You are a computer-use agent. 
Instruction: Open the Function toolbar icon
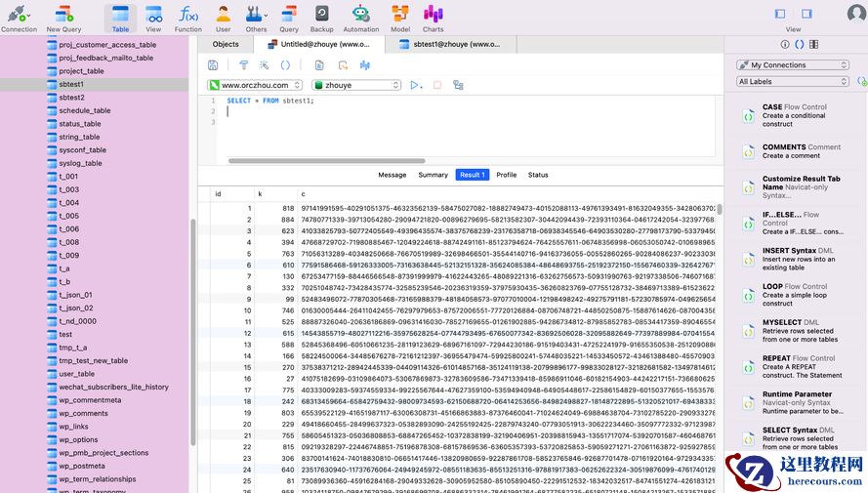pyautogui.click(x=188, y=19)
